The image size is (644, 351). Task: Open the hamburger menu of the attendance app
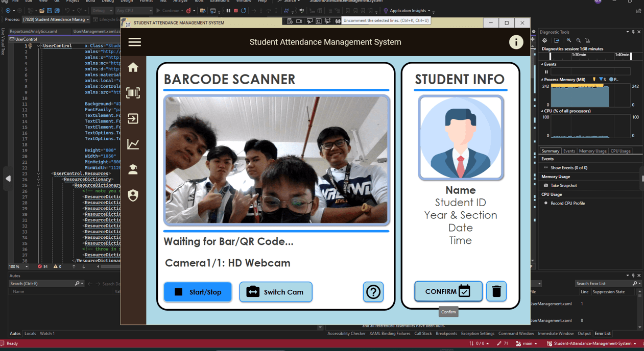click(x=134, y=42)
